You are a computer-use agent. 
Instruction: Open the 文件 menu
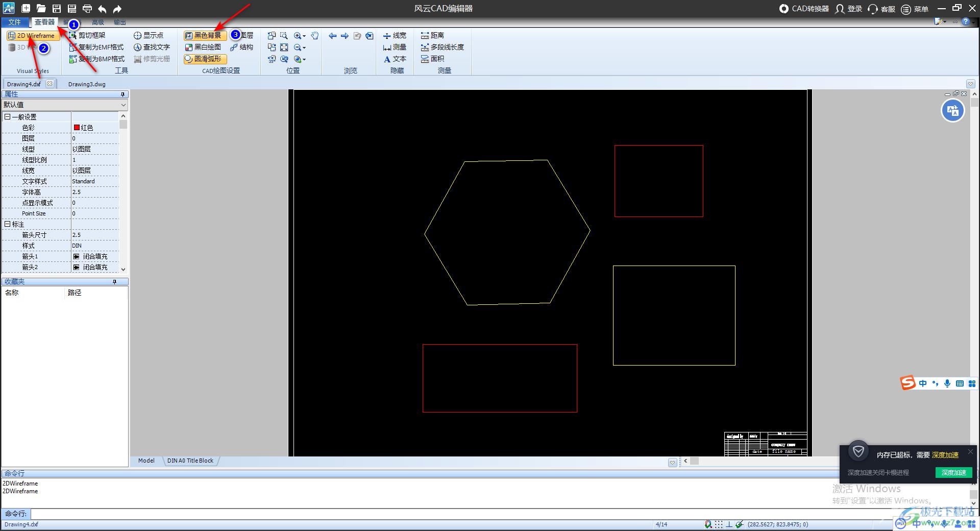point(14,22)
